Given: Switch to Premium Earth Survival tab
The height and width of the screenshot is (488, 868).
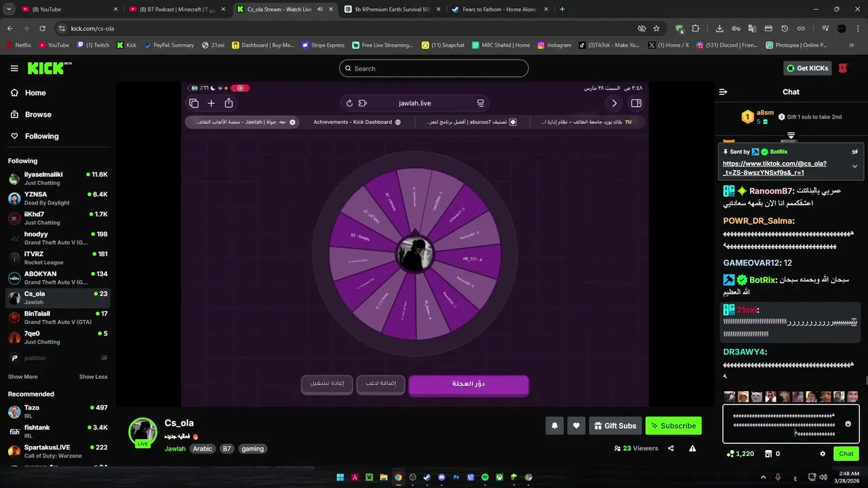Looking at the screenshot, I should tap(391, 9).
